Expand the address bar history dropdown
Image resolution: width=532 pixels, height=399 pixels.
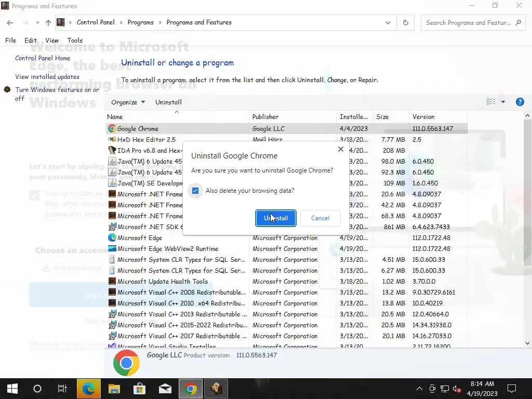click(388, 23)
